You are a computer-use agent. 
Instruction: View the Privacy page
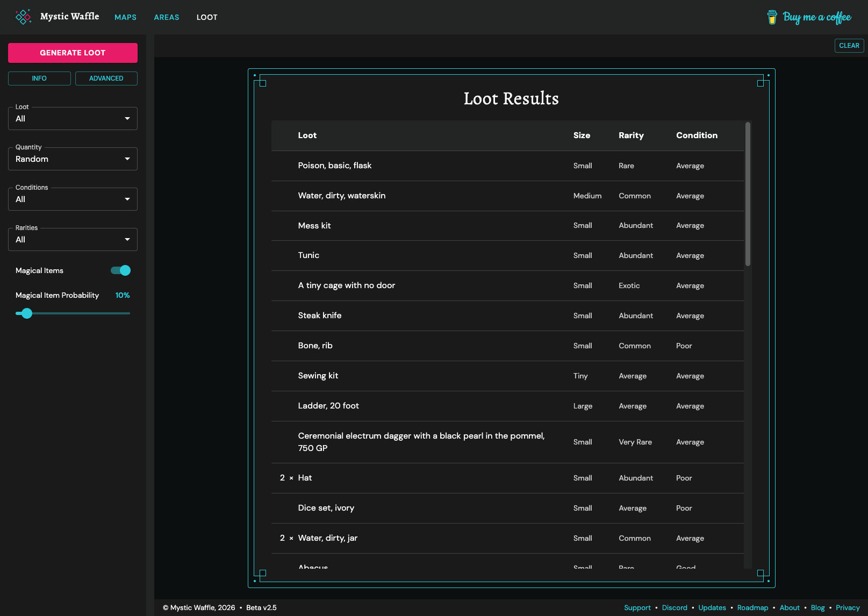click(x=848, y=607)
